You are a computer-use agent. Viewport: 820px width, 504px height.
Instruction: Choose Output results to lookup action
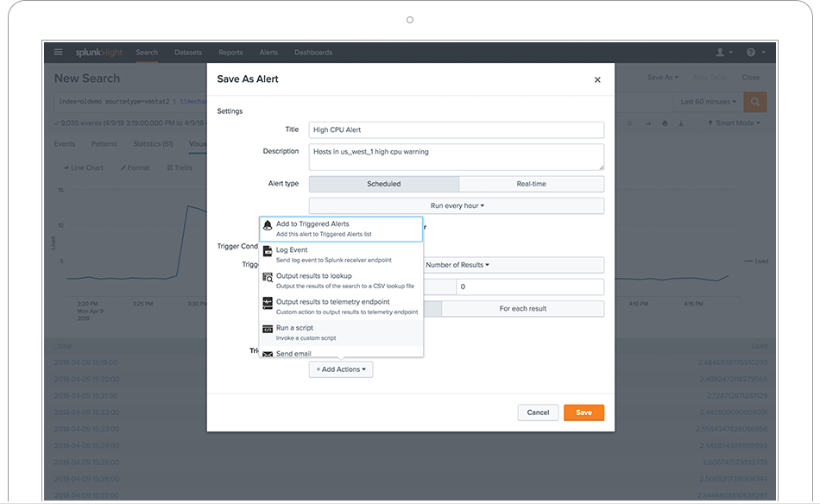point(341,280)
